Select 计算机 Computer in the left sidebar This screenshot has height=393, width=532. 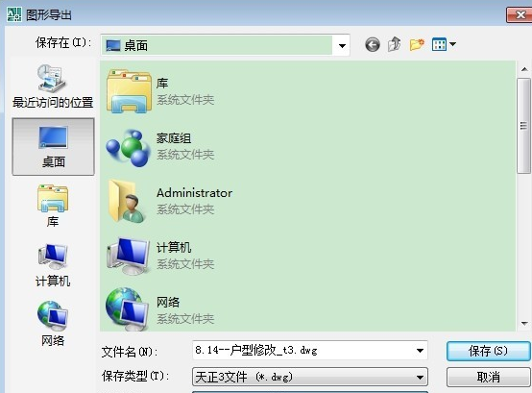click(53, 265)
